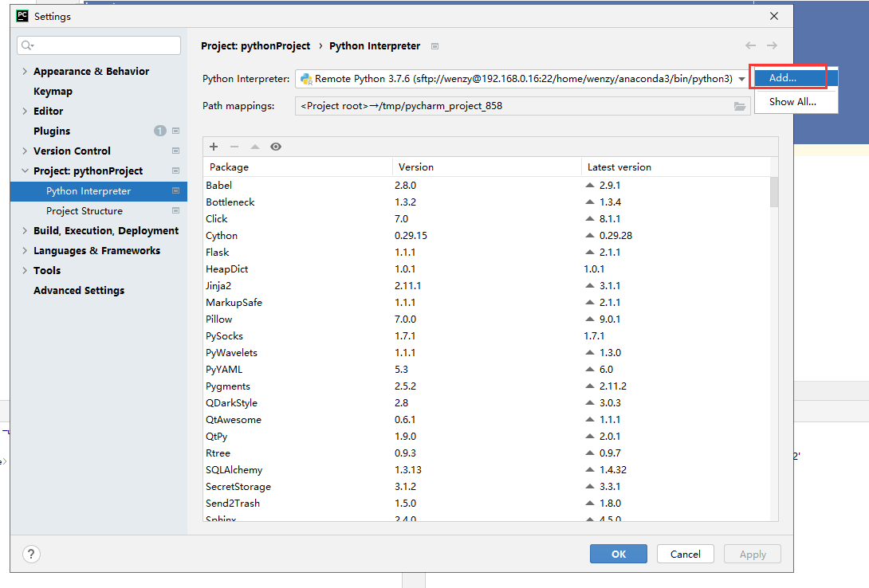
Task: Click the project-level icon next to Version Control
Action: click(175, 151)
